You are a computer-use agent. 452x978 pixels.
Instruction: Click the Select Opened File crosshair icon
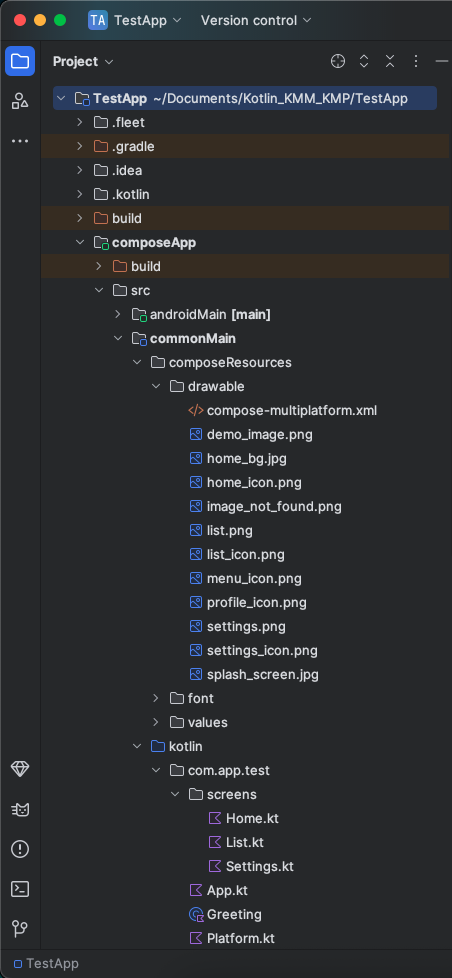click(x=337, y=61)
